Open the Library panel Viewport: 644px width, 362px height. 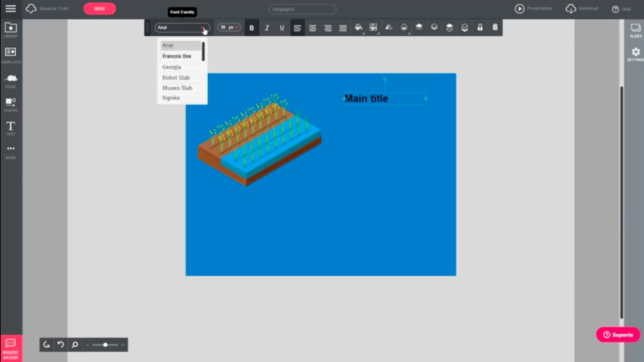pos(11,30)
